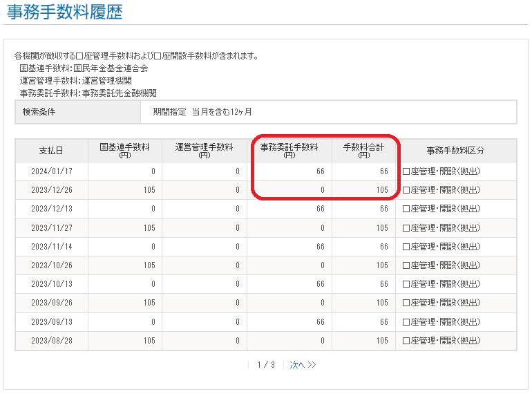Click the 2023/12/26 payment date row
Viewport: 532px width, 394px height.
51,190
